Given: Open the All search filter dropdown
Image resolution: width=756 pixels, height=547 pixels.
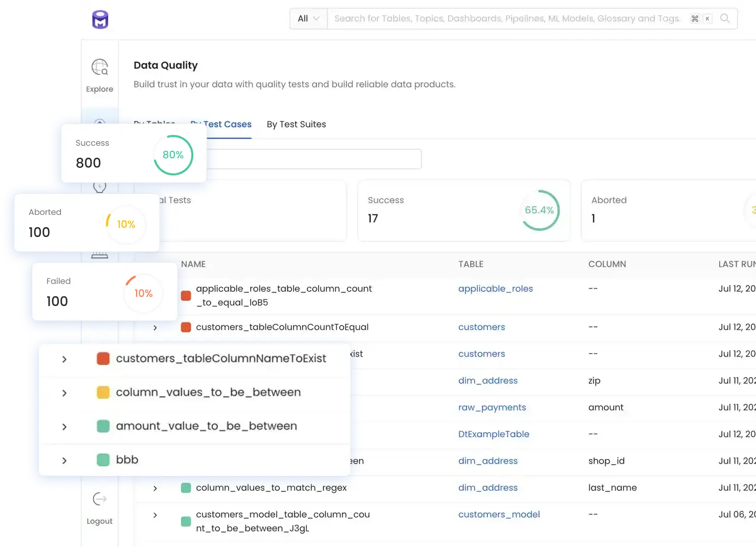Looking at the screenshot, I should pyautogui.click(x=307, y=18).
